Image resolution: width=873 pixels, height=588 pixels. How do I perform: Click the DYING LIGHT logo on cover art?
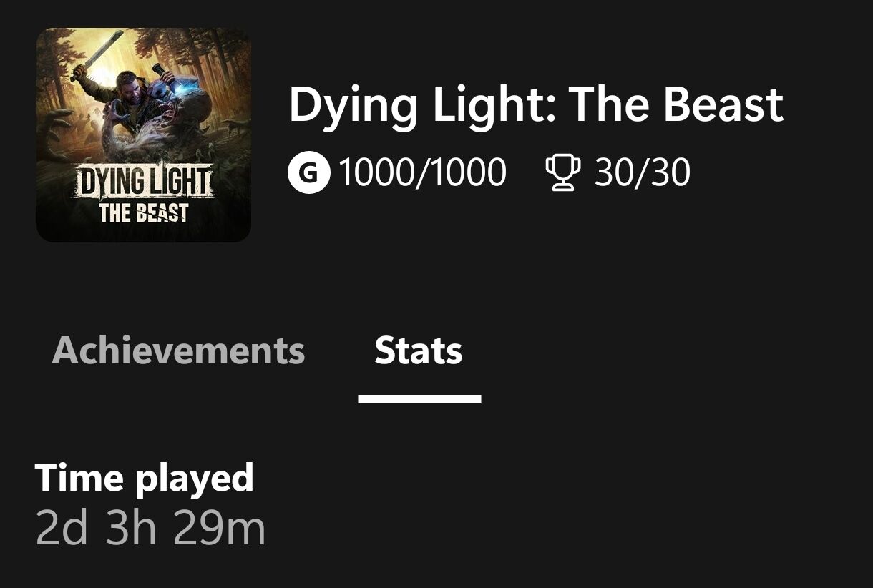144,182
